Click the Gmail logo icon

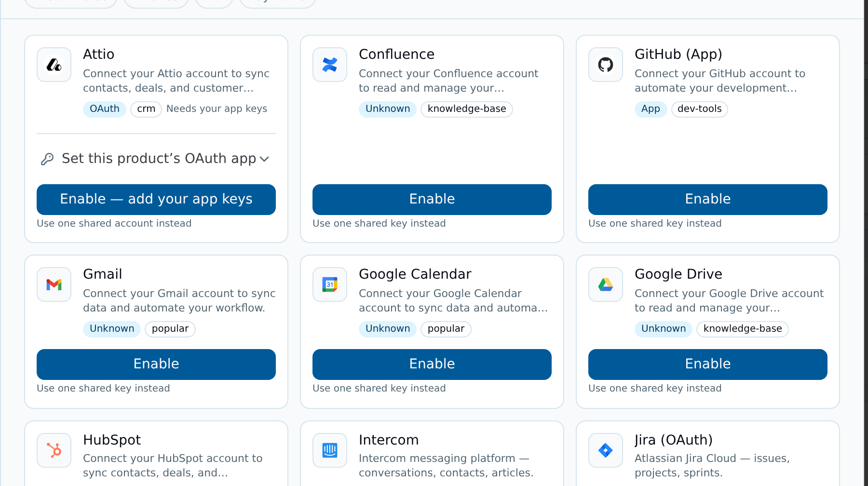tap(54, 284)
